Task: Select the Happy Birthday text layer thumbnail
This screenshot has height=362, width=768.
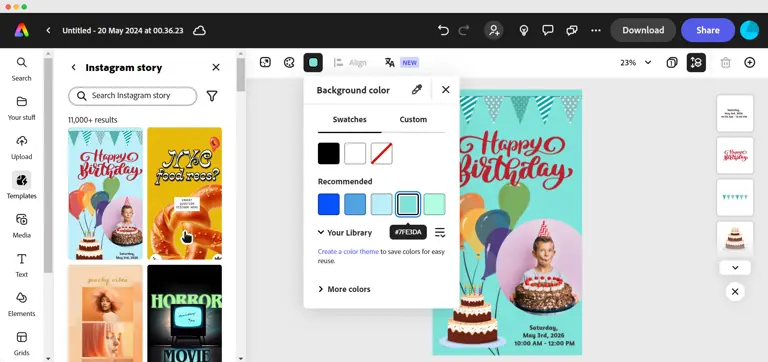Action: click(x=735, y=155)
